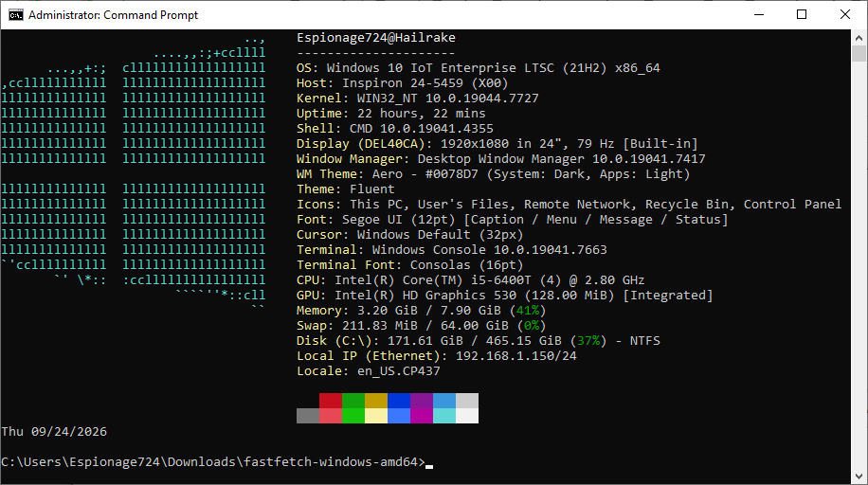Click the Terminal Font: Consolas (16pt) line

[x=409, y=265]
